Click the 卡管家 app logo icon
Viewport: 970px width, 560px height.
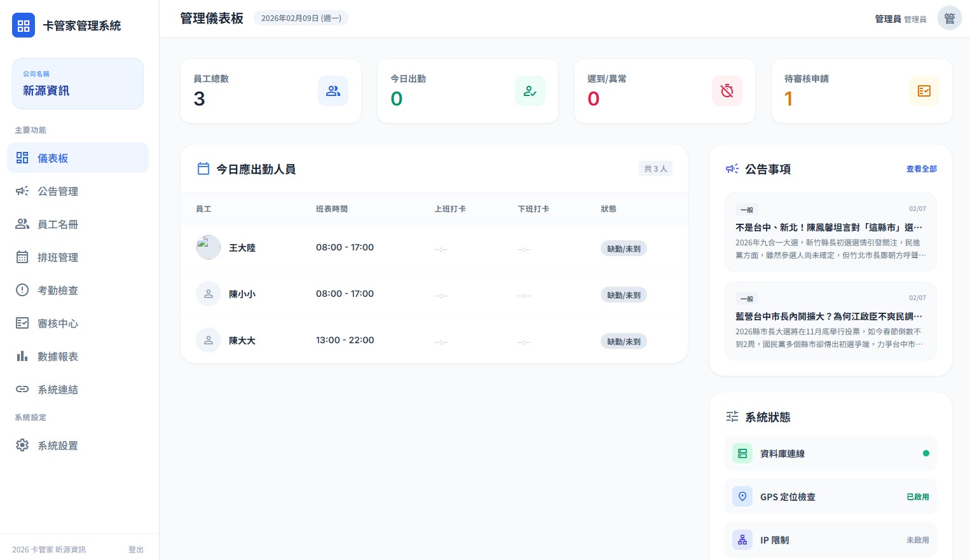[x=24, y=25]
